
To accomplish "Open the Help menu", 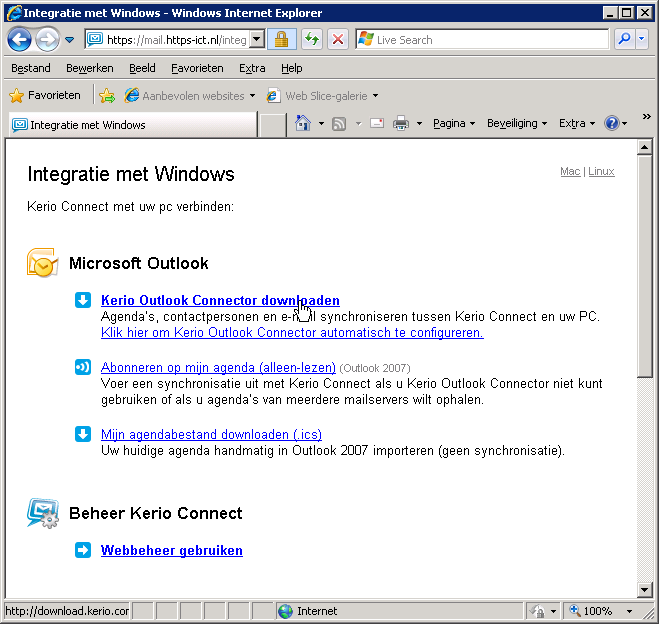I will (292, 68).
